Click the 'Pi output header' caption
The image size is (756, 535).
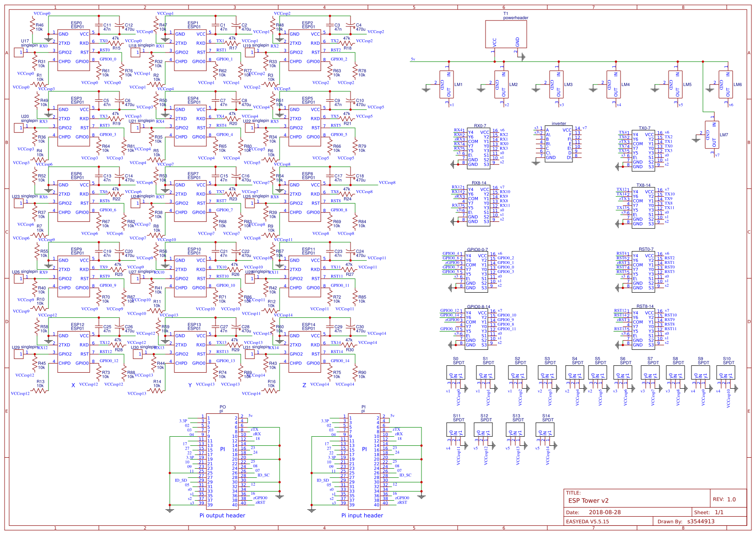click(x=222, y=515)
